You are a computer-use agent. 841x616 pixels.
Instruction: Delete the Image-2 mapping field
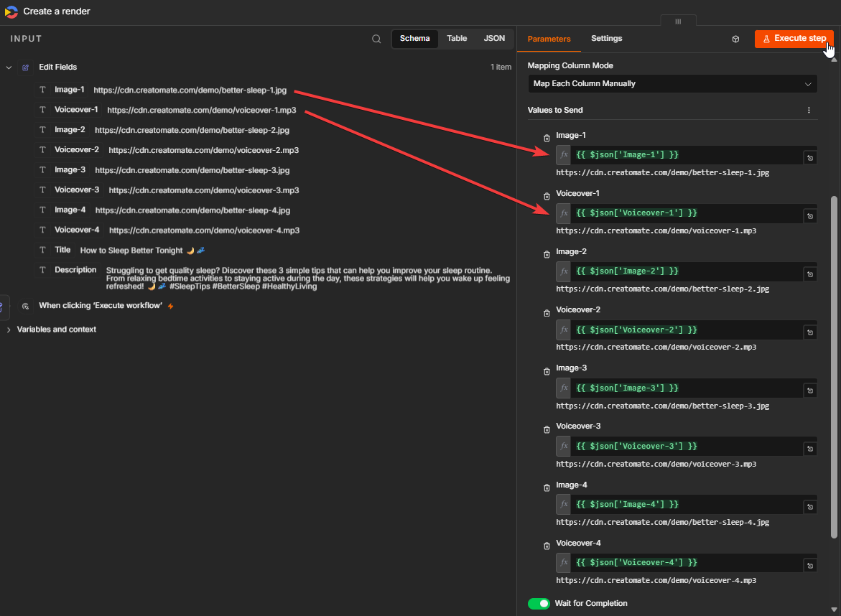[547, 254]
